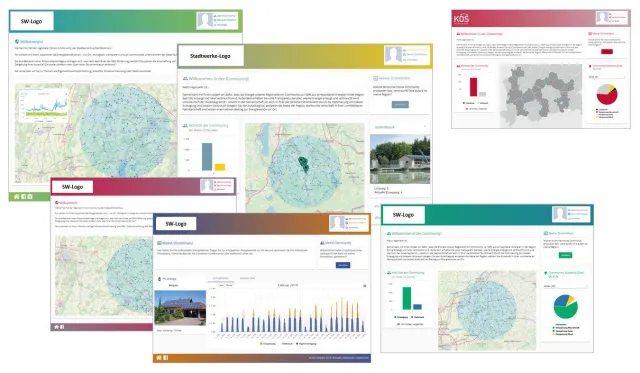Screen dimensions: 640x373
Task: Click the Facebook icon in the green window footer
Action: [x=23, y=197]
